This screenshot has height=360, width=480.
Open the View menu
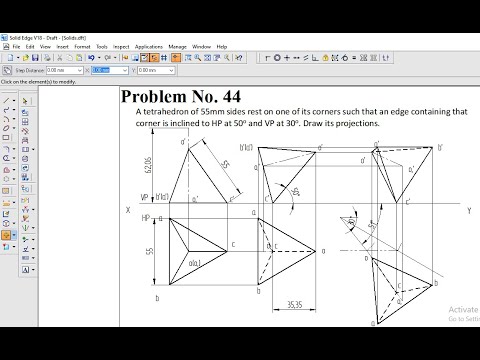[x=45, y=47]
